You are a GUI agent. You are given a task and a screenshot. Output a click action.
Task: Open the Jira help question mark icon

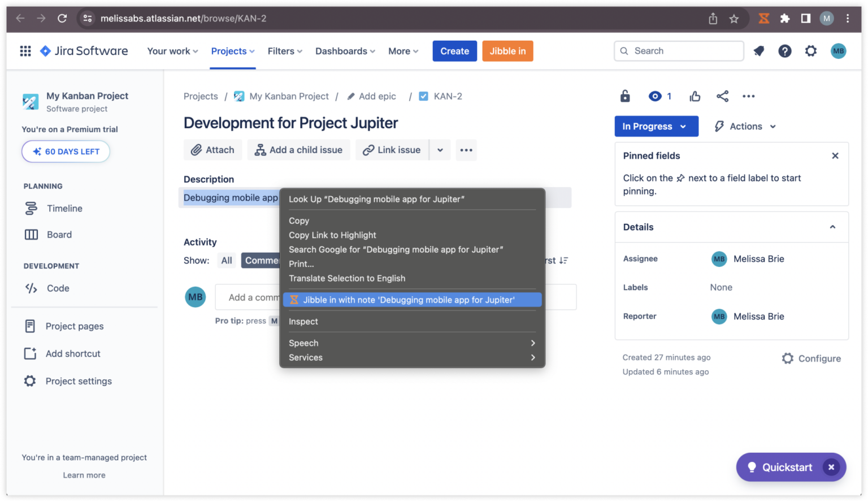click(785, 51)
